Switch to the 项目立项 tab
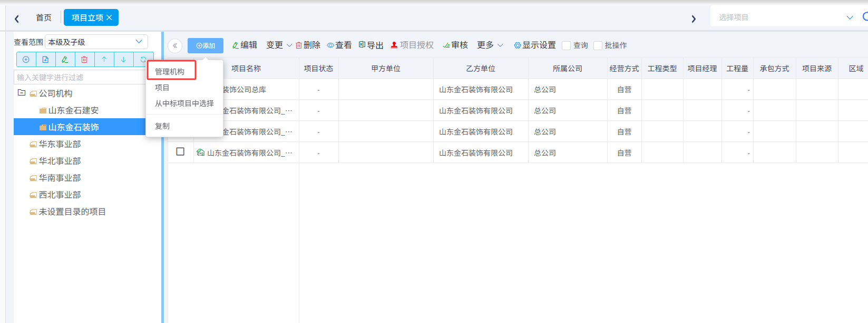 [87, 17]
